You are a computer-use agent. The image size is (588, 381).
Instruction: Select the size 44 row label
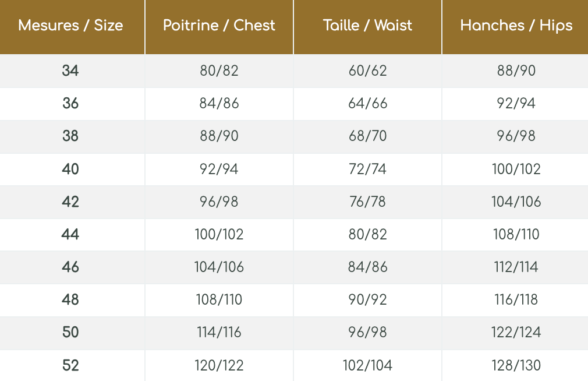70,235
